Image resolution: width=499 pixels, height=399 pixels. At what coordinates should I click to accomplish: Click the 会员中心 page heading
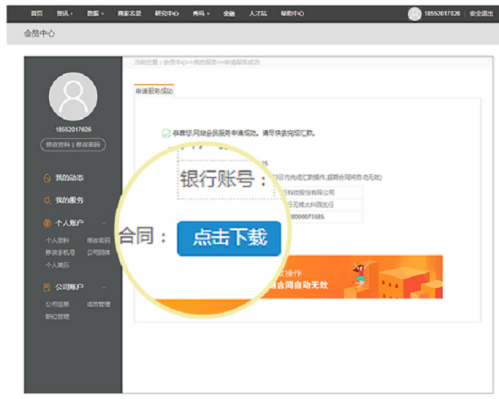tap(39, 33)
